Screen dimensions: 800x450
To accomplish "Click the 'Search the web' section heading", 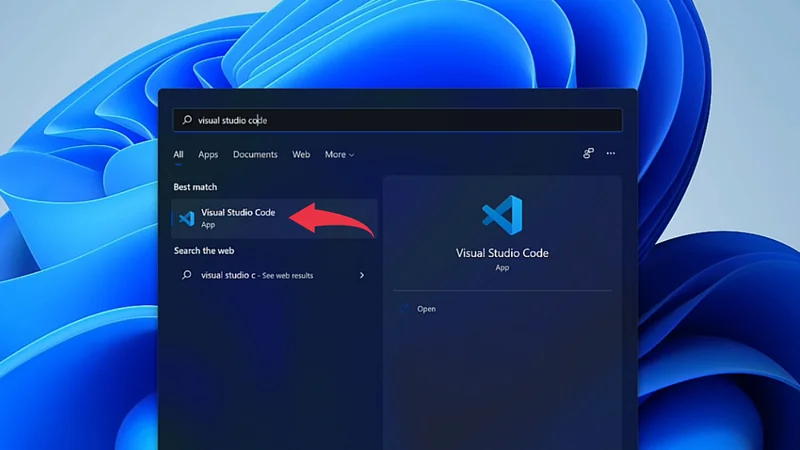I will (x=204, y=251).
